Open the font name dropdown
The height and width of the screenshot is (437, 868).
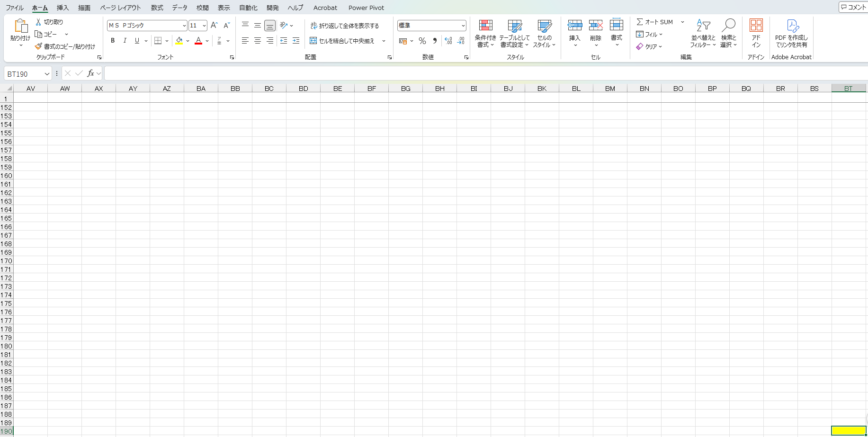click(184, 26)
